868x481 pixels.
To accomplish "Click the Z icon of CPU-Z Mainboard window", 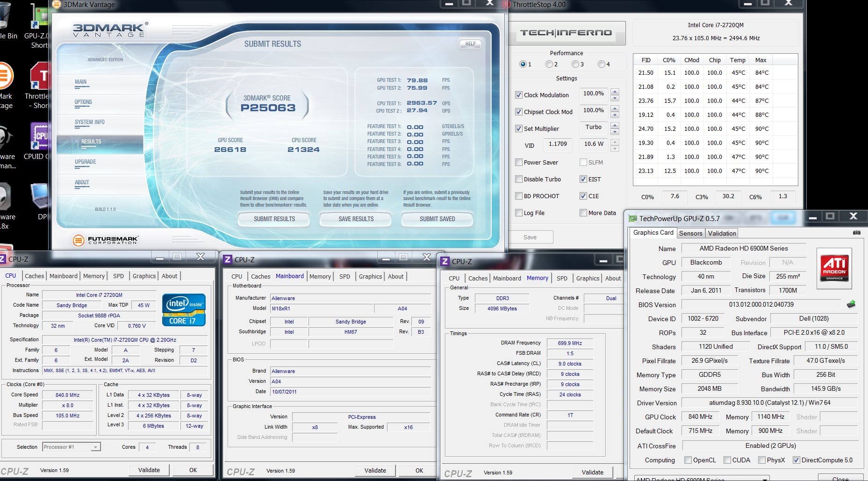I will pyautogui.click(x=228, y=259).
